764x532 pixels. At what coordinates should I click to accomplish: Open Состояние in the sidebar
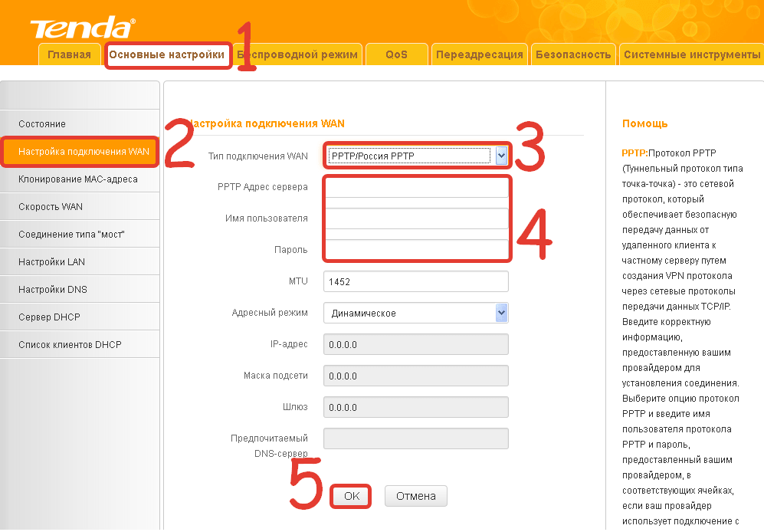point(42,123)
